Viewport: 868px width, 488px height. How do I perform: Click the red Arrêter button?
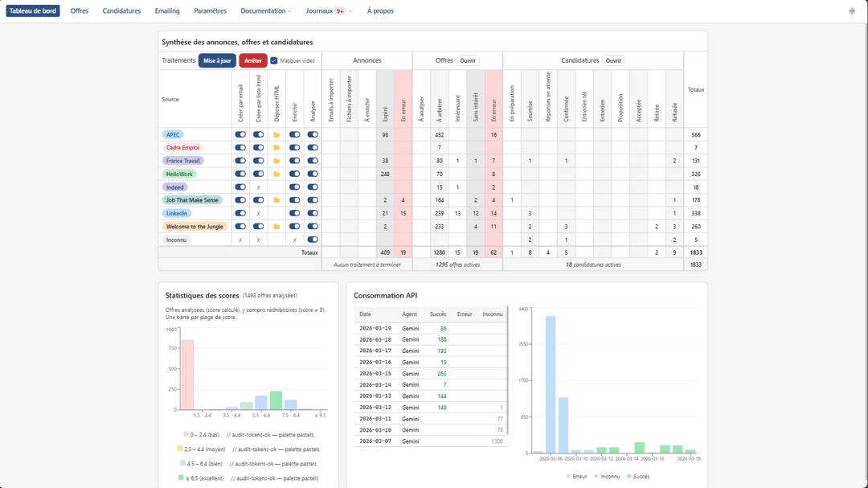pyautogui.click(x=253, y=60)
